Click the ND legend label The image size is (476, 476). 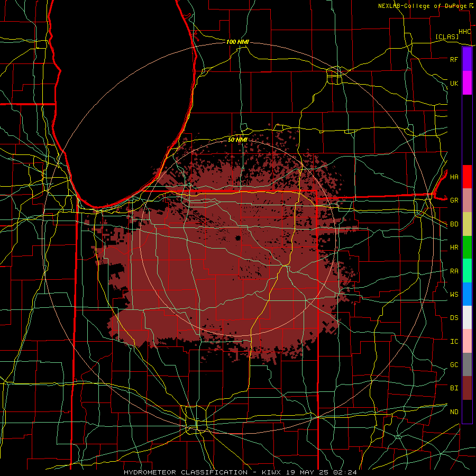pyautogui.click(x=454, y=412)
